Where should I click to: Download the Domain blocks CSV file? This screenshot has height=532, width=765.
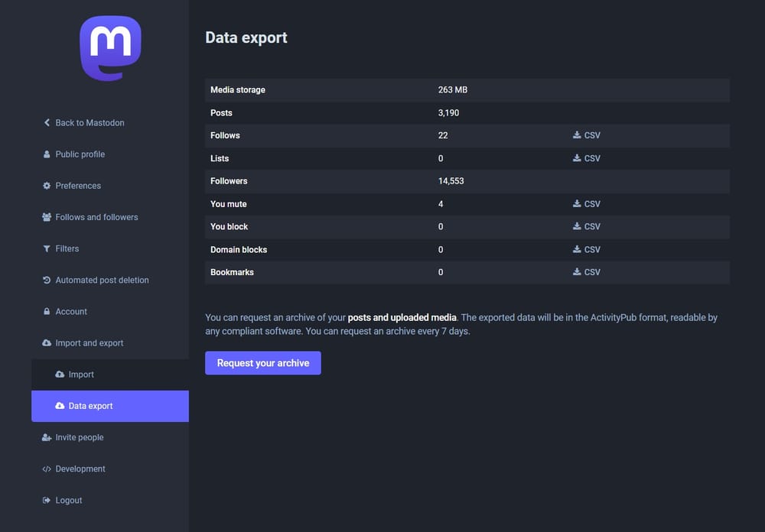587,249
